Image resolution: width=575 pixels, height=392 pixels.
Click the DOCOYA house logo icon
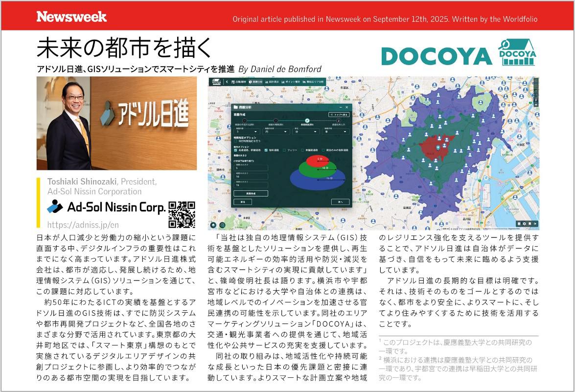pyautogui.click(x=516, y=53)
